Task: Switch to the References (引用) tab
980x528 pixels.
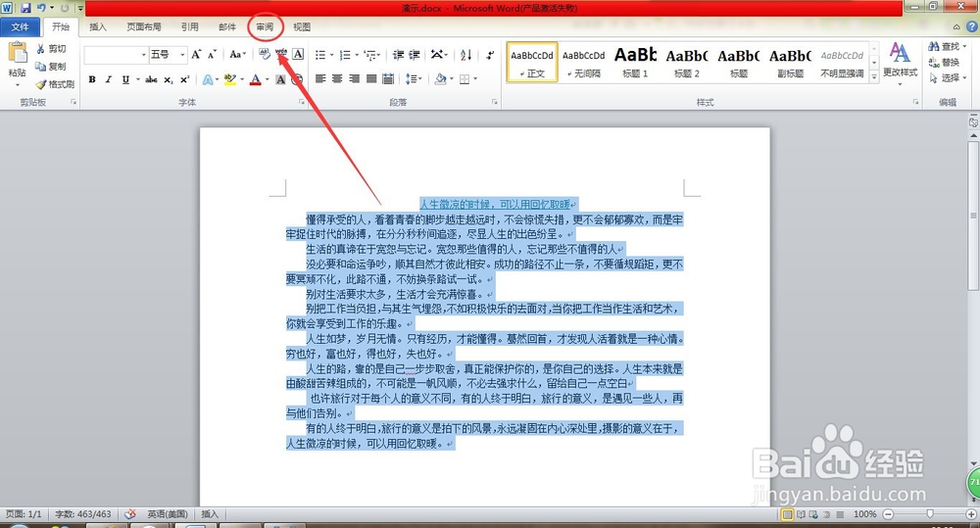Action: click(190, 26)
